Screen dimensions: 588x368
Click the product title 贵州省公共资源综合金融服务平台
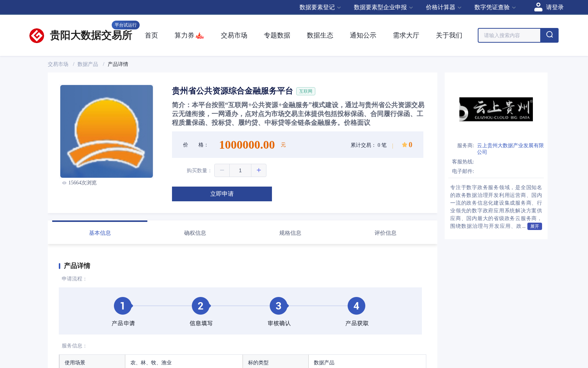pyautogui.click(x=232, y=91)
